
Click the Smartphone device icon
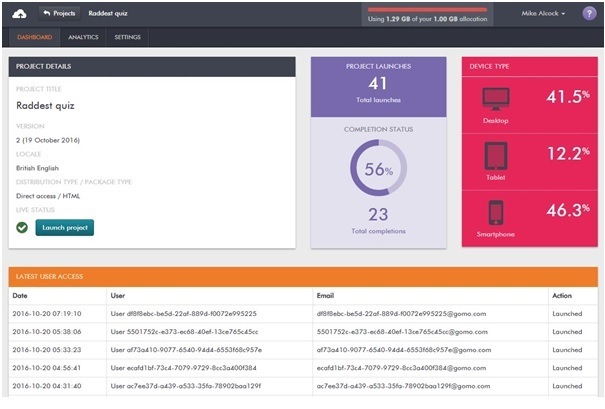(x=496, y=213)
